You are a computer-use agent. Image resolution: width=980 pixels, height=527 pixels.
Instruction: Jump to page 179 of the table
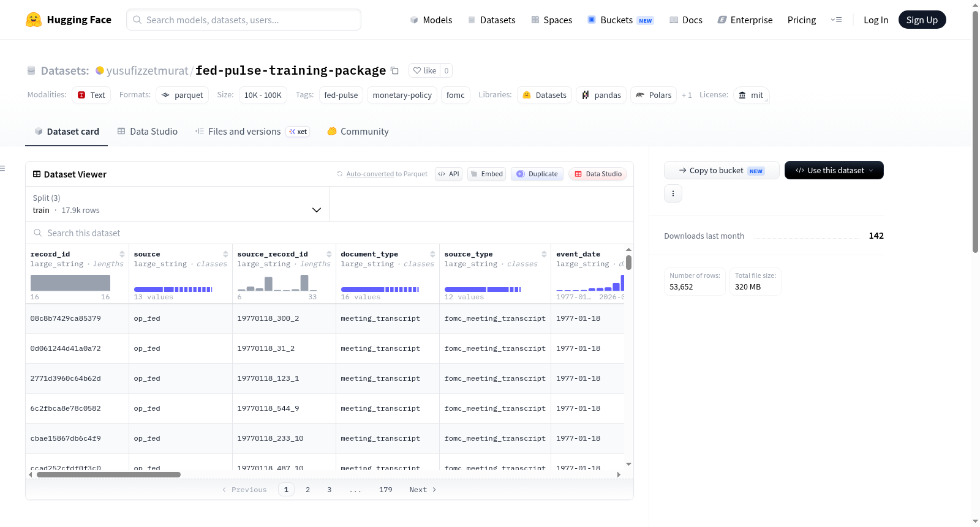click(x=386, y=490)
